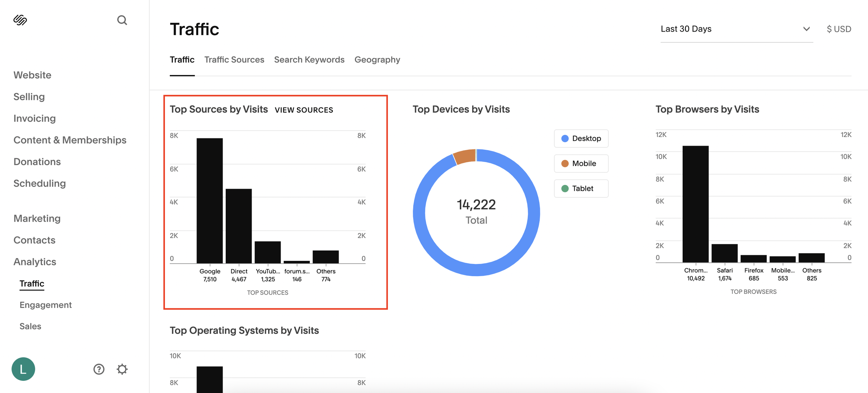Expand the Last 30 Days dropdown
868x393 pixels.
pyautogui.click(x=736, y=29)
